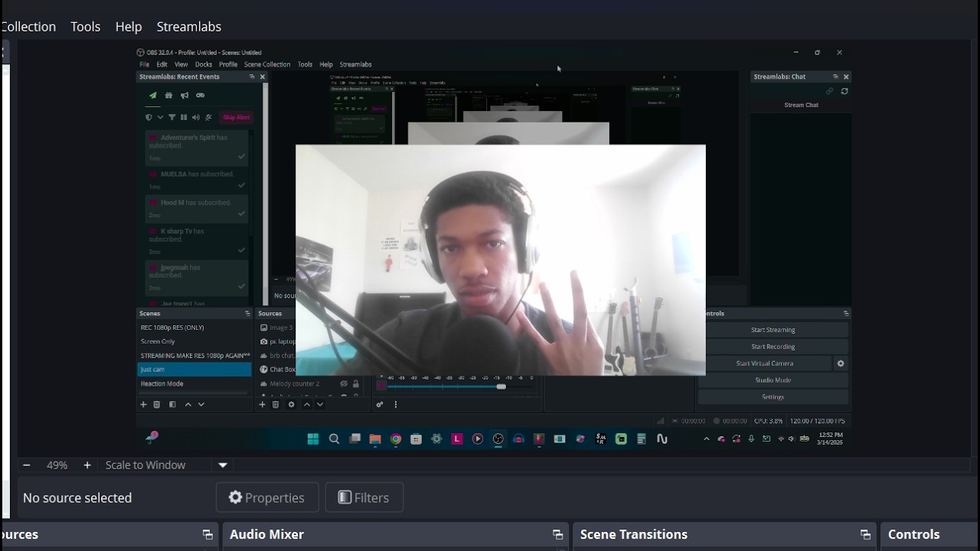The width and height of the screenshot is (980, 551).
Task: Click Start Recording in the previewed Controls
Action: click(773, 347)
